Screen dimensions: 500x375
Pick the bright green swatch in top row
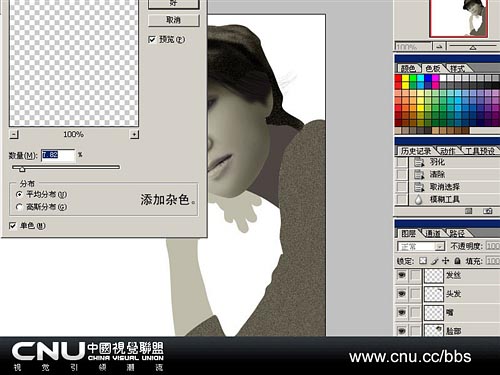[413, 78]
